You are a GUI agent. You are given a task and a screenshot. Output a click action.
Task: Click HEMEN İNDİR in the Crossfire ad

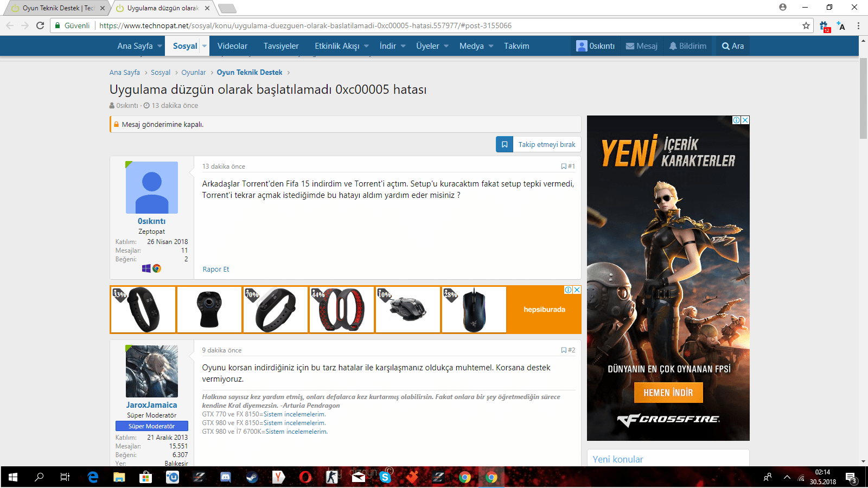pos(668,393)
